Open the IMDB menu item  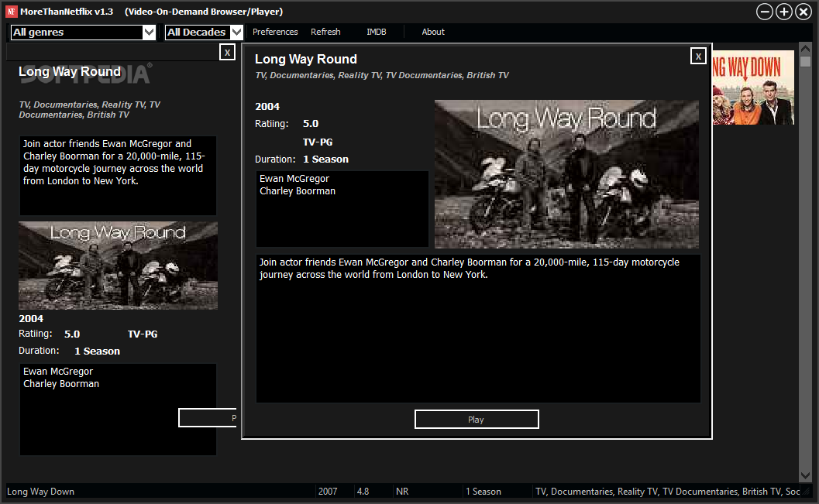point(376,32)
